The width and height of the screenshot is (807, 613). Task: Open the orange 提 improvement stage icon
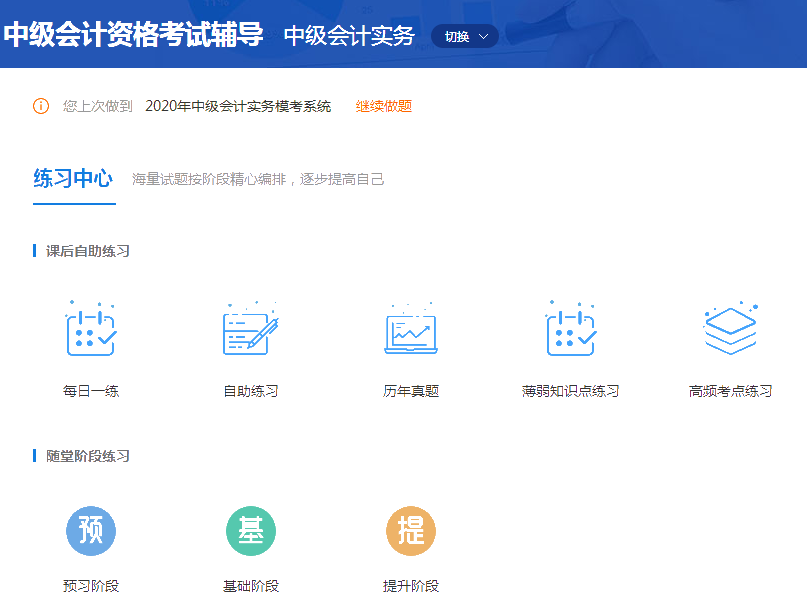coord(410,531)
